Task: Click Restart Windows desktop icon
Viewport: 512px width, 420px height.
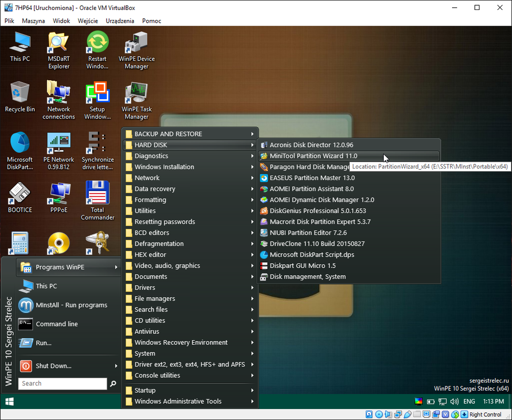Action: click(x=97, y=50)
